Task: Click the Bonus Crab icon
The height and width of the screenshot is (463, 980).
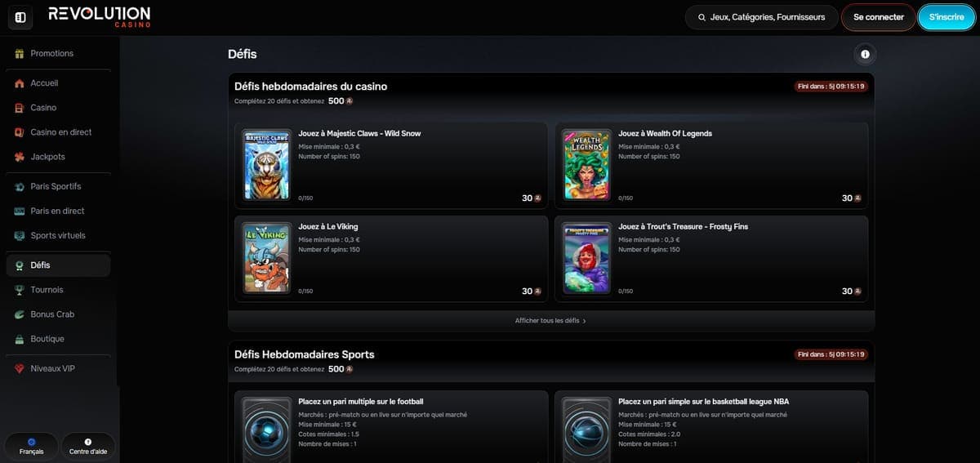Action: point(20,314)
